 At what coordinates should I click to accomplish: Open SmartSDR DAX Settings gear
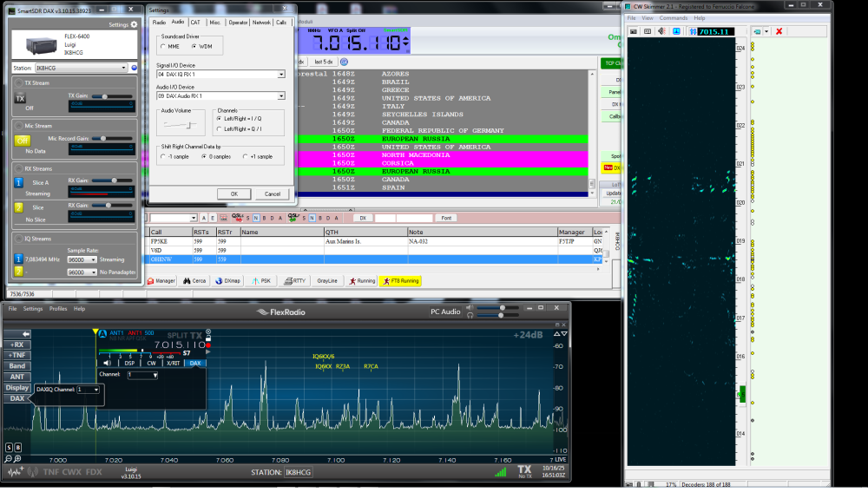coord(134,24)
